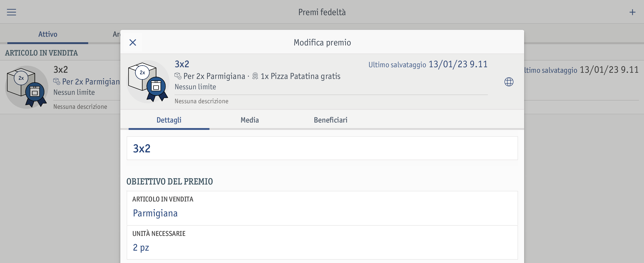Open the Beneficiari tab
This screenshot has width=644, height=263.
pos(330,120)
